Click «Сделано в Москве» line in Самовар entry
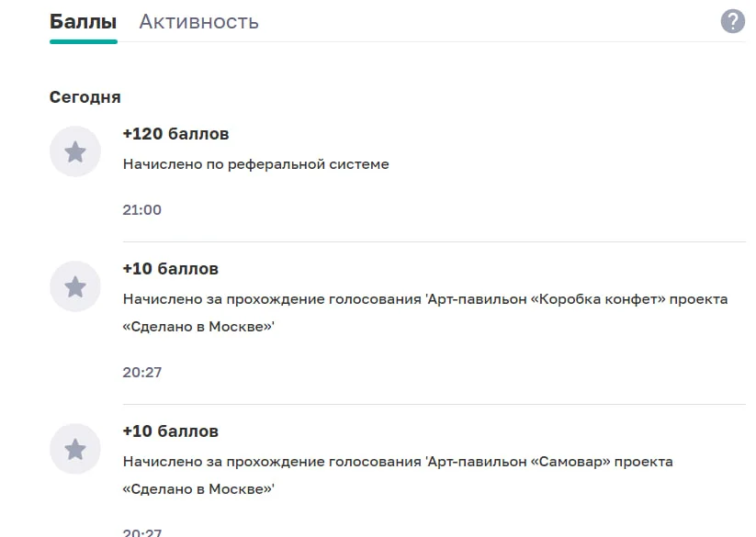This screenshot has width=756, height=537. tap(198, 489)
